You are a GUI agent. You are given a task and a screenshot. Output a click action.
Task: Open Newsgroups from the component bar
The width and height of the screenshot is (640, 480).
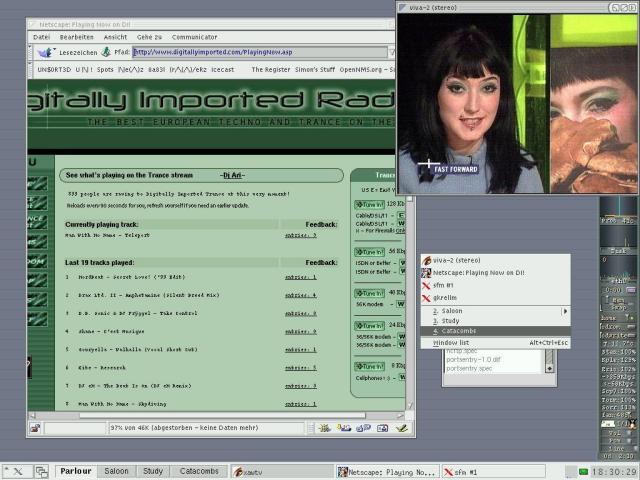click(363, 428)
